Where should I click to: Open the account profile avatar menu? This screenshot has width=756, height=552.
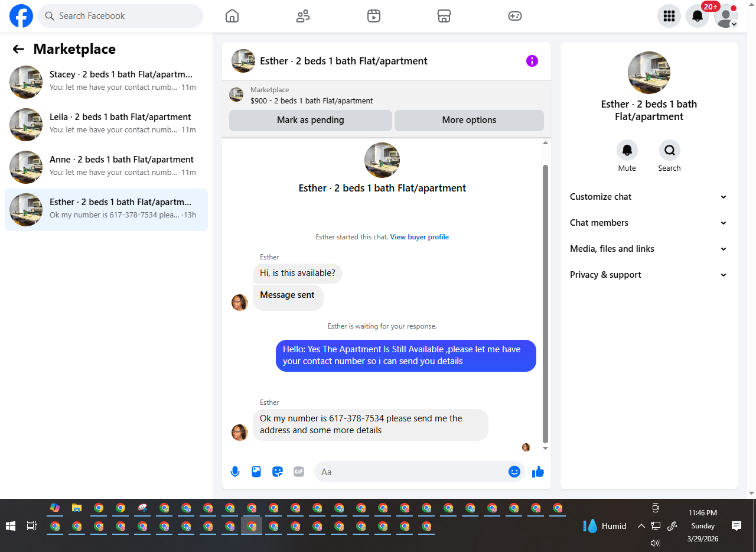(726, 16)
